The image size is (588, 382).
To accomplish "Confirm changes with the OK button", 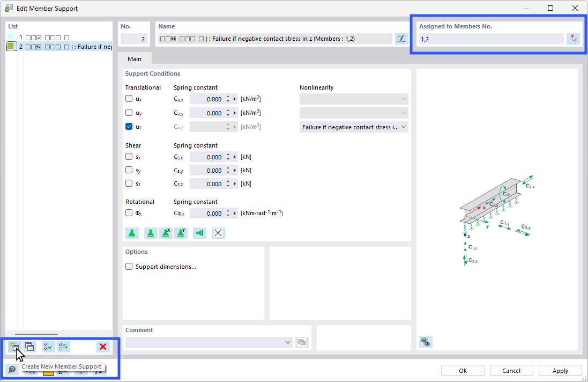I will 462,370.
